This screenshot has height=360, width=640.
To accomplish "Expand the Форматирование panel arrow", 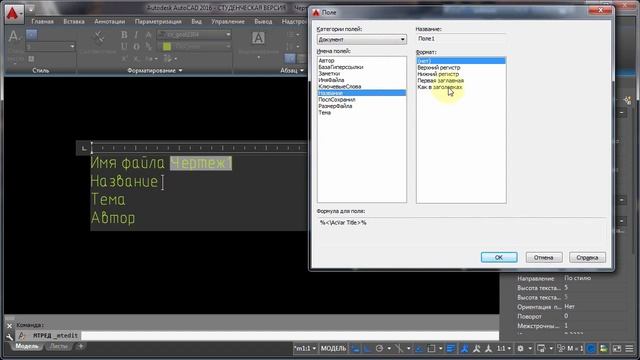I will 180,71.
